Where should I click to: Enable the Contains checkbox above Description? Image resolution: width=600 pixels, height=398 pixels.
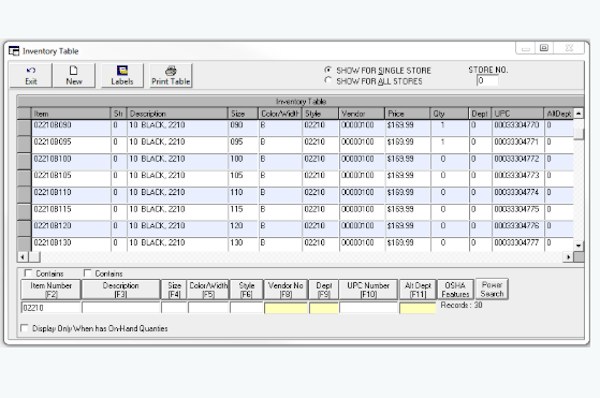(x=88, y=273)
